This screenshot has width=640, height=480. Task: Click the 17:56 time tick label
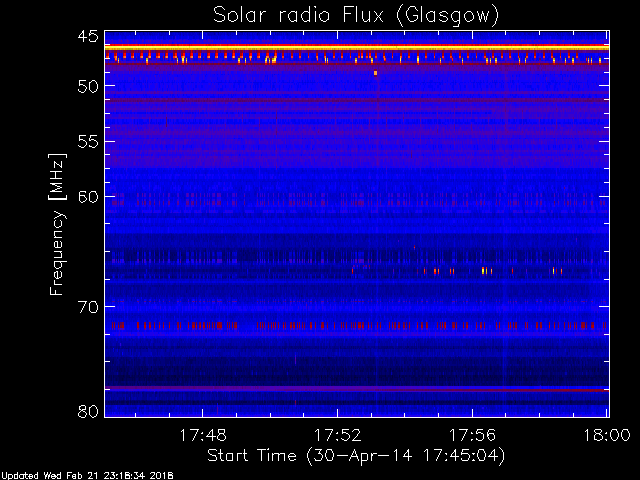(472, 435)
